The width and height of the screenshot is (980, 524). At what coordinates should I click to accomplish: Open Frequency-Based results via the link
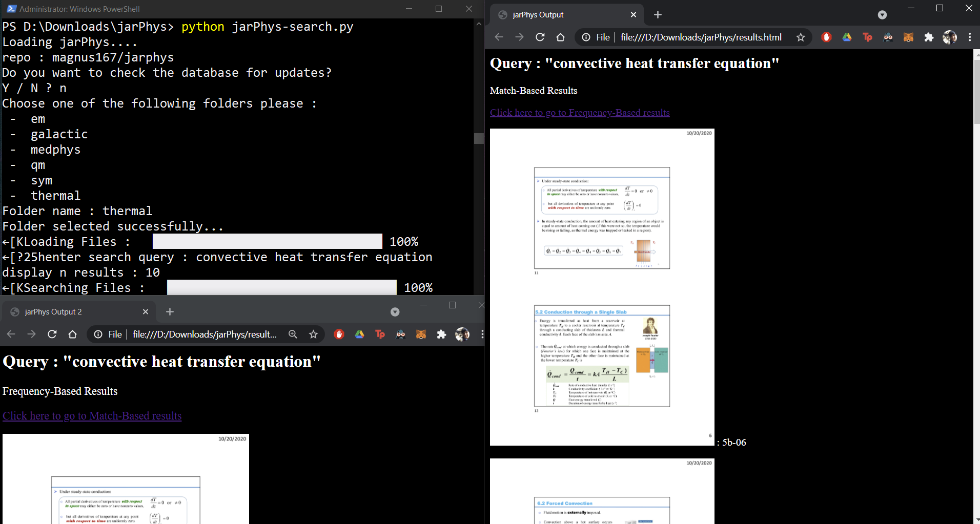(580, 112)
